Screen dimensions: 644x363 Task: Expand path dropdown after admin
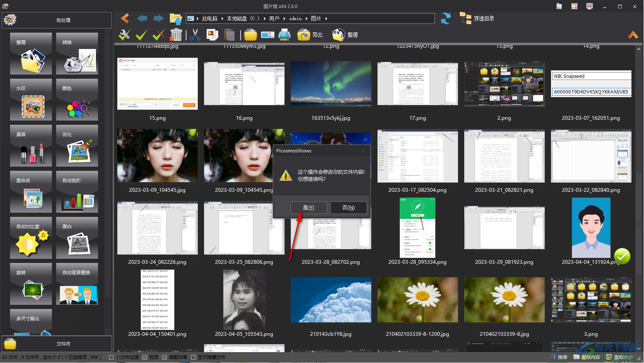(306, 18)
